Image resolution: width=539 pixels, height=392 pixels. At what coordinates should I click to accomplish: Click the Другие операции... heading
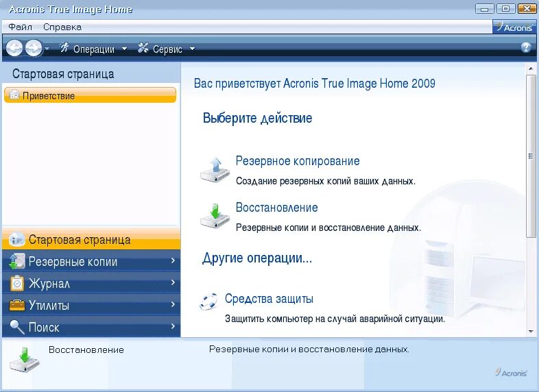[x=257, y=258]
